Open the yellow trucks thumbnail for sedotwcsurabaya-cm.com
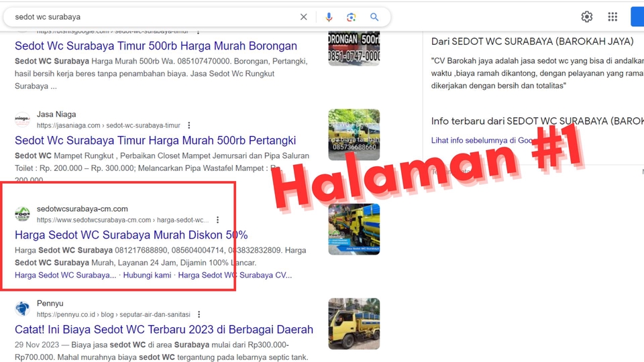Viewport: 644px width, 362px height. tap(354, 229)
